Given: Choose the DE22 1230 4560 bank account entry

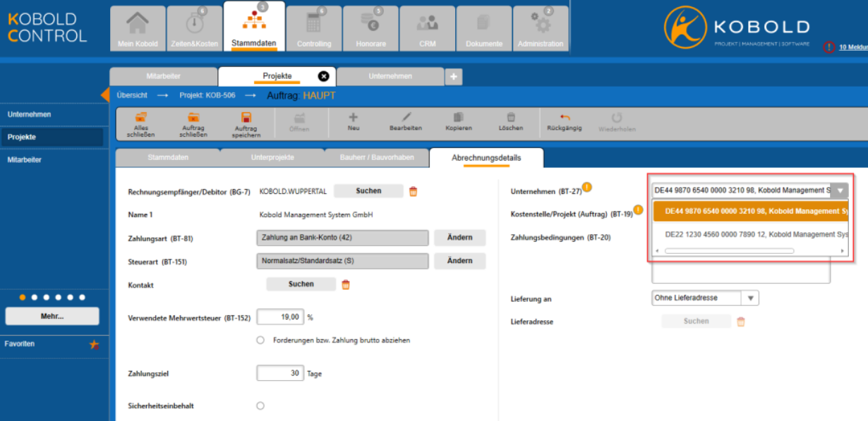Looking at the screenshot, I should coord(751,233).
